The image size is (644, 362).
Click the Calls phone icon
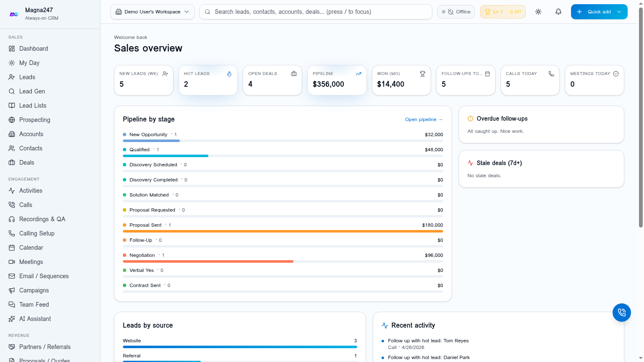[12, 205]
